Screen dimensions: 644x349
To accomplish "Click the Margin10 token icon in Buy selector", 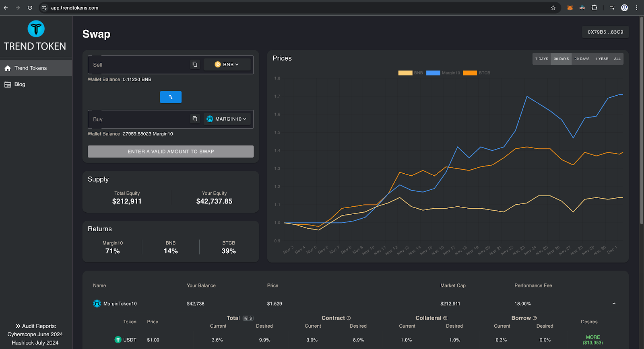I will (210, 119).
